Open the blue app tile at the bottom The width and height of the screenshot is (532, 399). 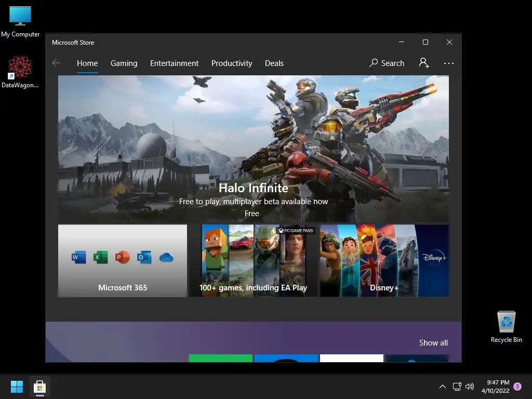pyautogui.click(x=286, y=358)
